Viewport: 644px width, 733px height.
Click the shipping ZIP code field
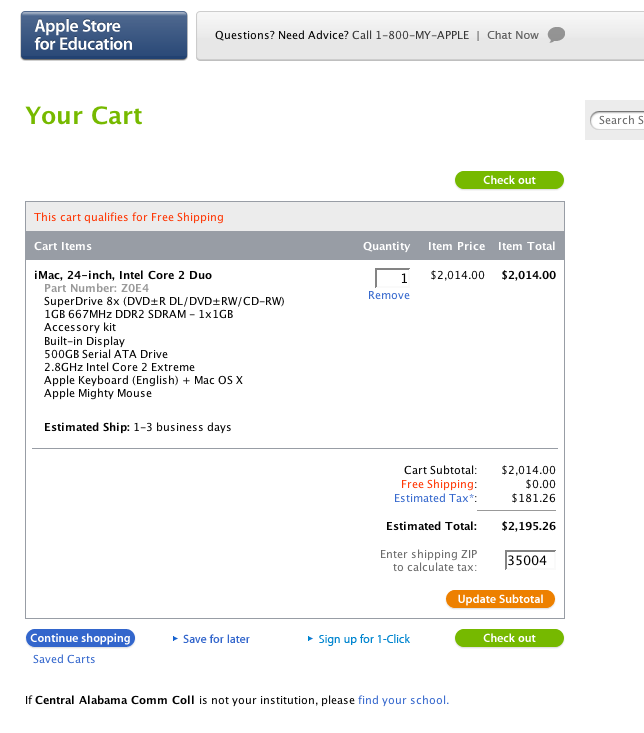point(529,561)
